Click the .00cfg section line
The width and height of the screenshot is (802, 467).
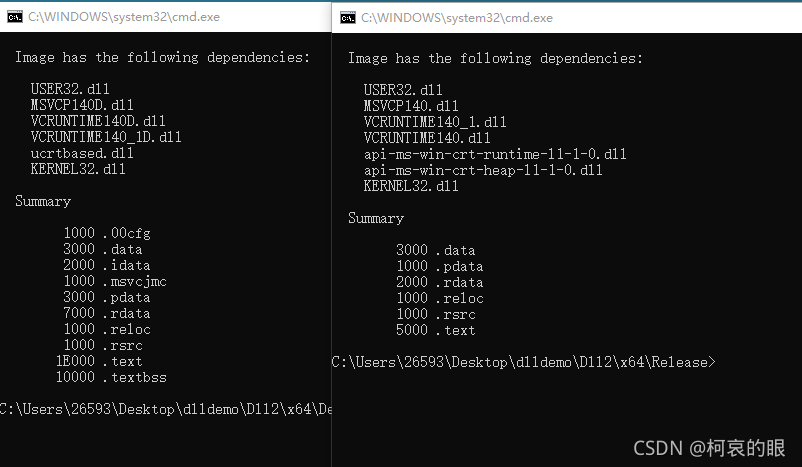[107, 233]
